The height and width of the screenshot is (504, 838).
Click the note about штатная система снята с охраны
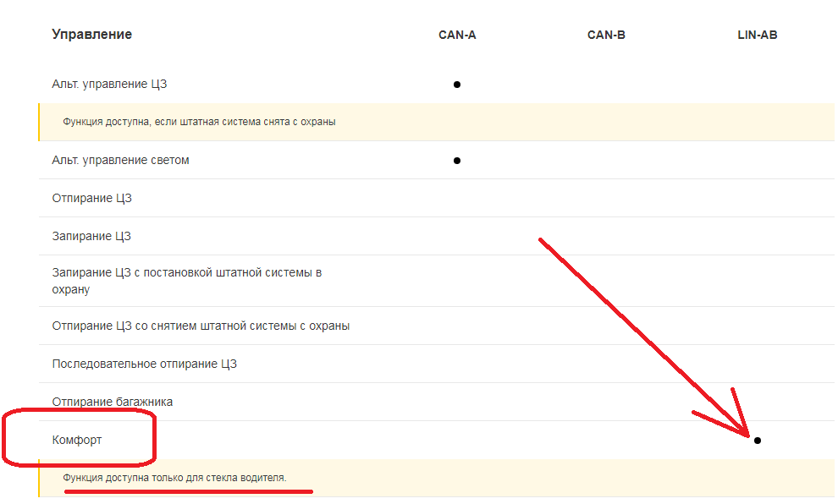pos(199,122)
